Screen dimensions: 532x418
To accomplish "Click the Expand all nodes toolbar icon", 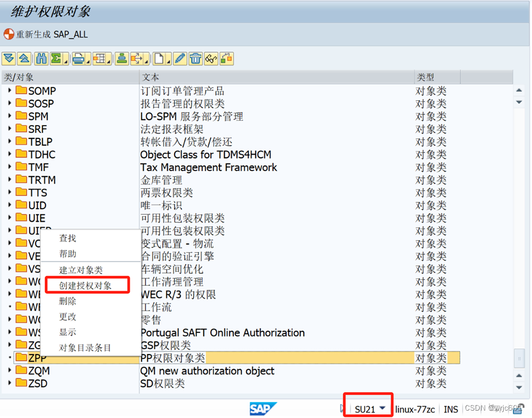I will [x=9, y=58].
